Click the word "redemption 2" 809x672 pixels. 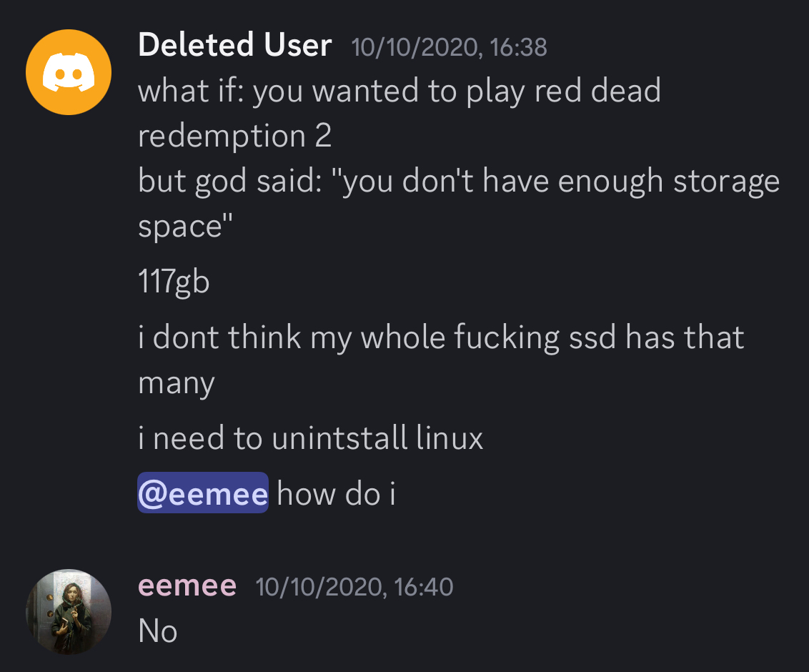234,136
